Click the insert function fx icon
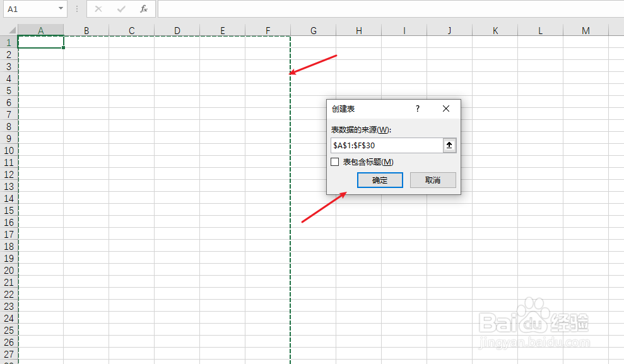Screen dimensions: 624x364 [144, 9]
